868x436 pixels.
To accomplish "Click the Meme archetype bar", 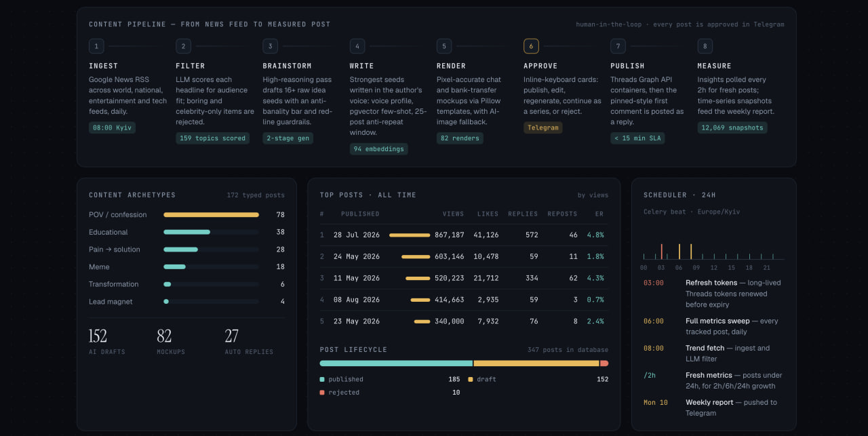I will coord(174,267).
